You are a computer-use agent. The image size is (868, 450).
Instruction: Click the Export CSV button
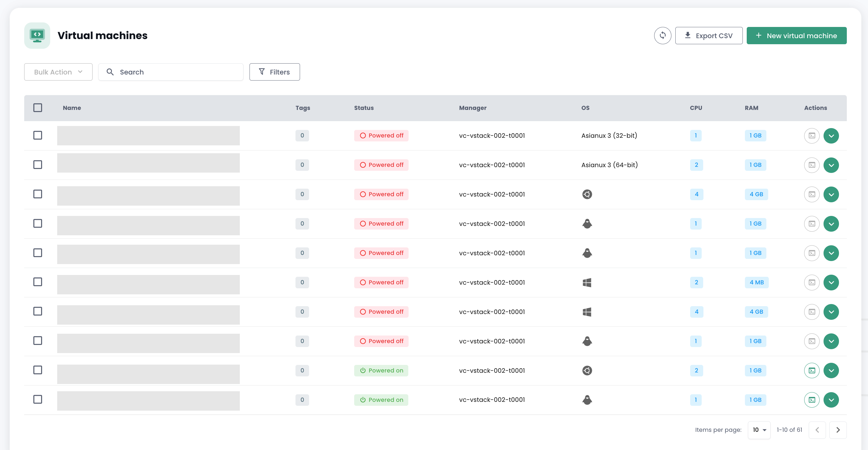point(709,35)
